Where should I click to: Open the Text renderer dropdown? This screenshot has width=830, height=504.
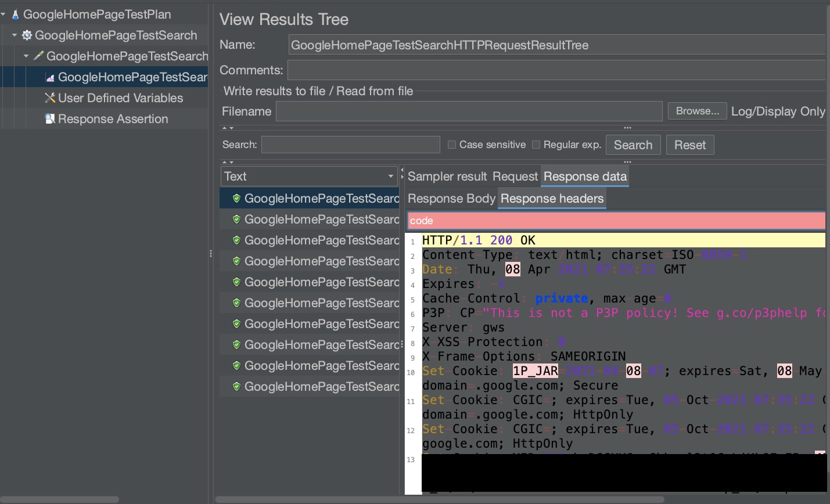(x=390, y=177)
